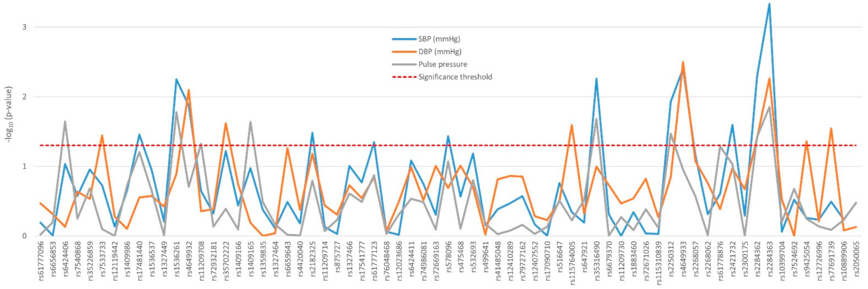Click the Pulse pressure legend label
Image resolution: width=868 pixels, height=289 pixels.
click(x=443, y=64)
